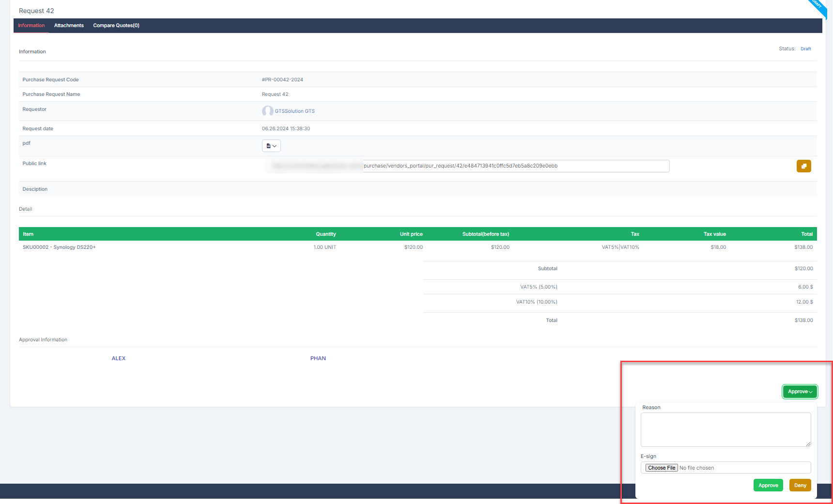This screenshot has height=504, width=833.
Task: Open the Compare Quotes(0) tab
Action: (x=116, y=26)
